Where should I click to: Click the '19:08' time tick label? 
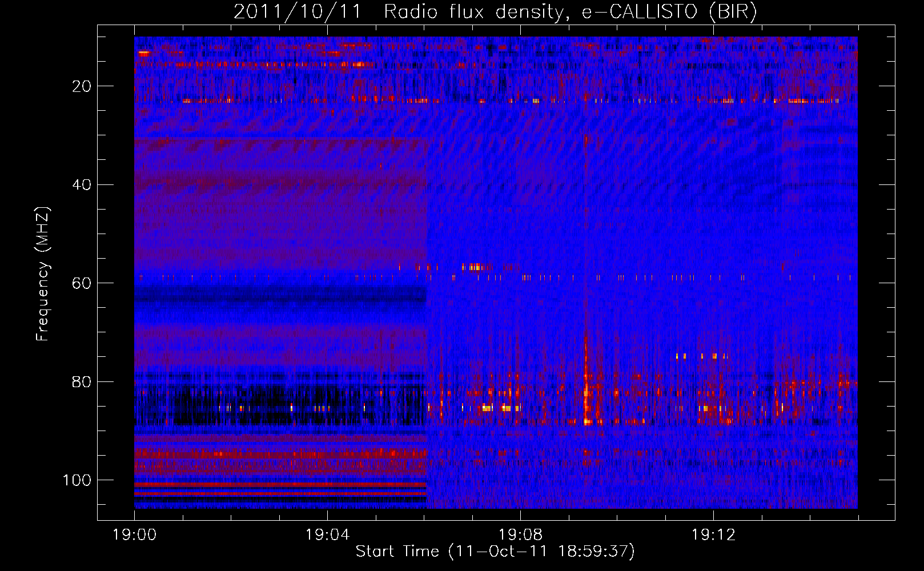(520, 535)
